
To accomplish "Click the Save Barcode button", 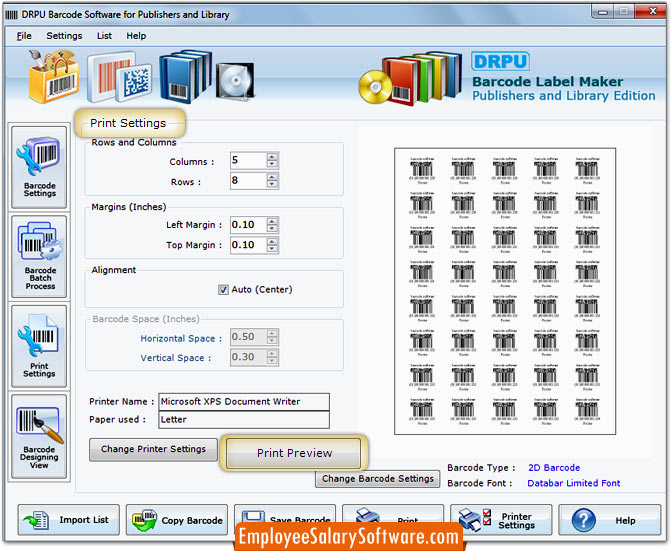I will click(x=285, y=515).
